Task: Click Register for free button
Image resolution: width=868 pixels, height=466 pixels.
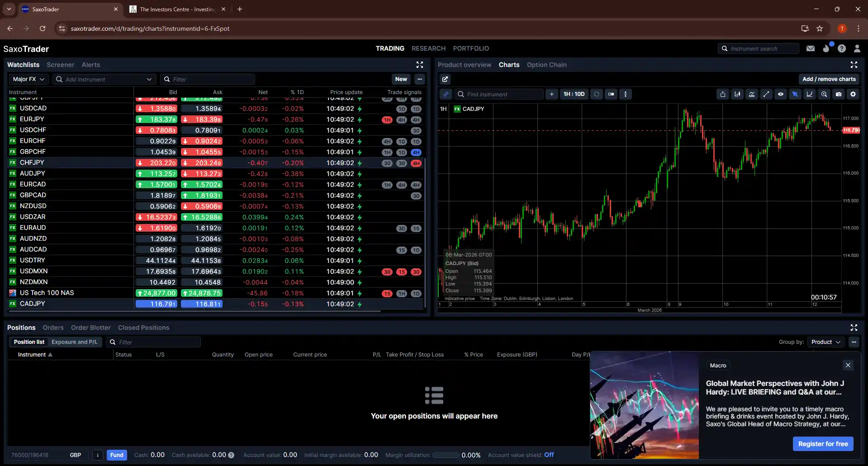Action: 823,444
